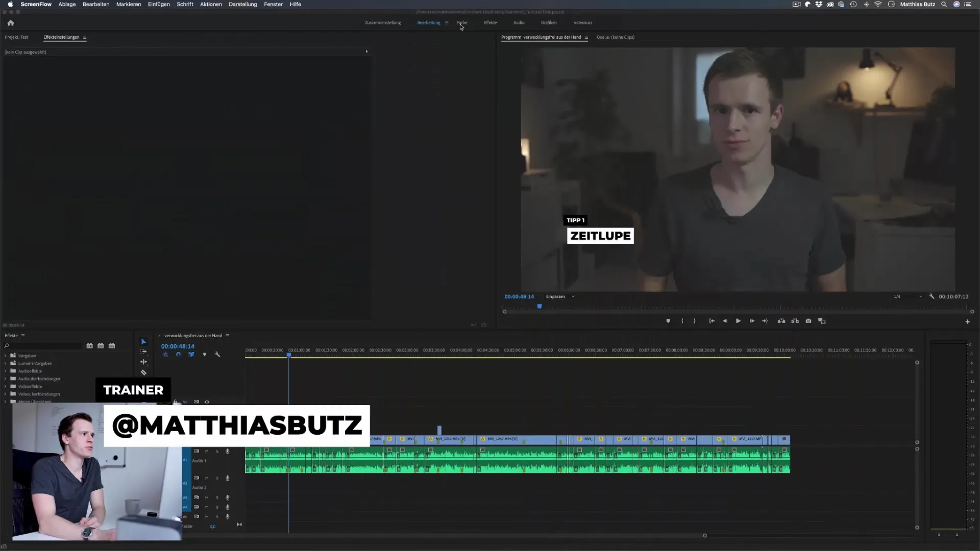The image size is (980, 551).
Task: Click the YUV effects filter icon
Action: pos(112,346)
